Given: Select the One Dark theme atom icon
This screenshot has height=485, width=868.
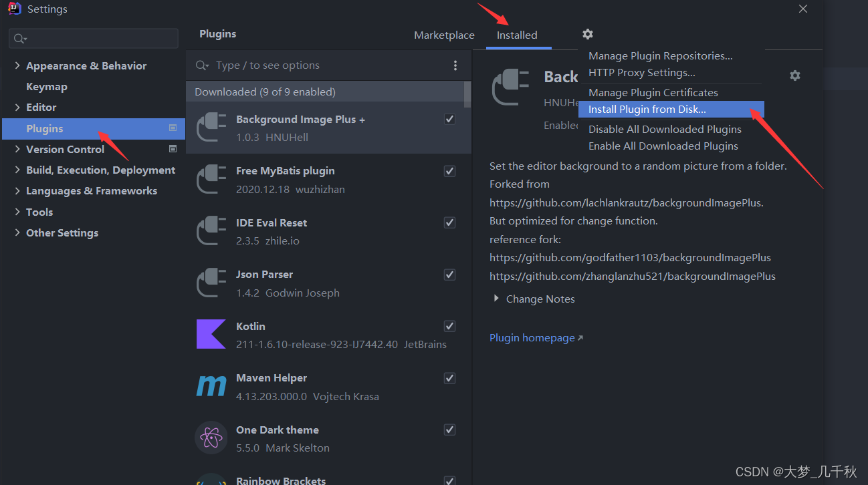Looking at the screenshot, I should coord(211,438).
